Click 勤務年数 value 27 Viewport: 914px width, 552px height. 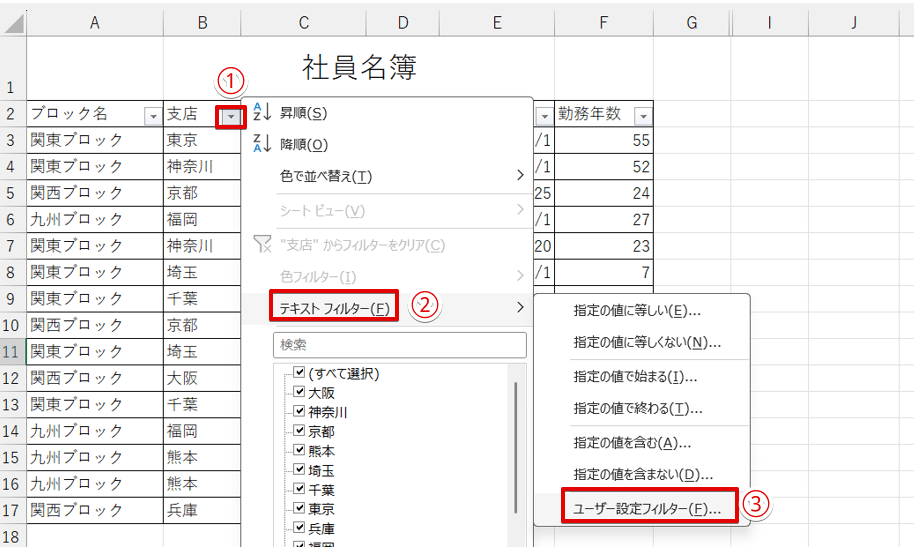point(603,219)
